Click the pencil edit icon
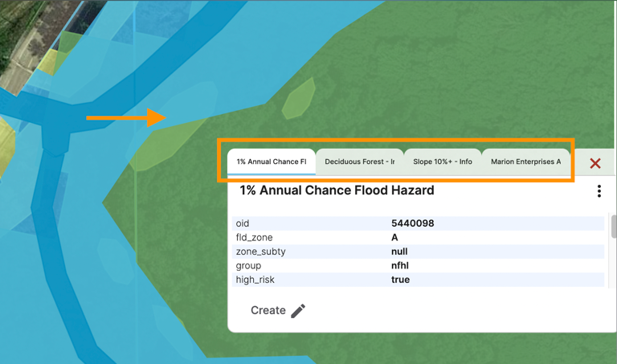Viewport: 617px width, 364px height. (298, 311)
